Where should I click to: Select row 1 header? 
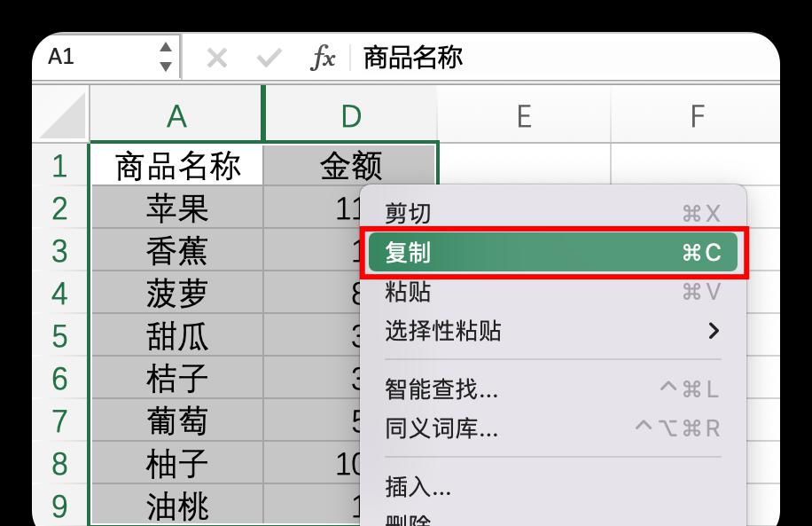point(60,165)
